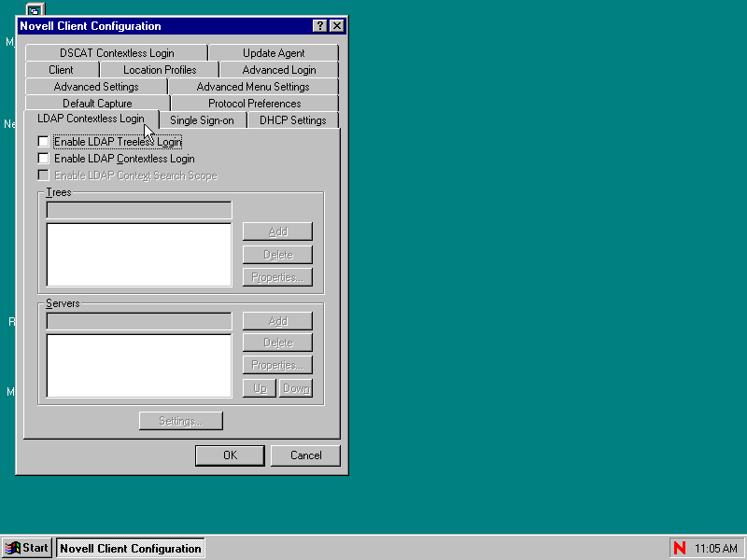This screenshot has width=747, height=560.
Task: Open the Protocol Preferences tab
Action: coord(254,104)
